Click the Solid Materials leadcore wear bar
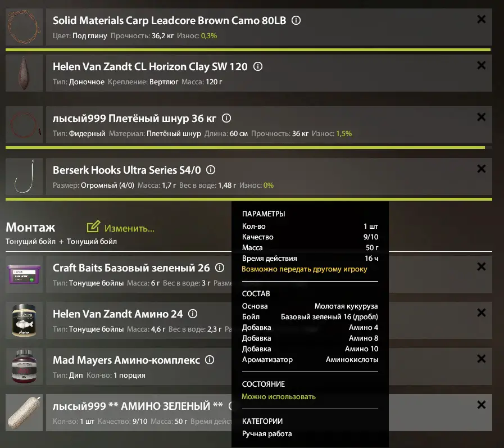Viewport: 504px width, 448px height. point(248,50)
